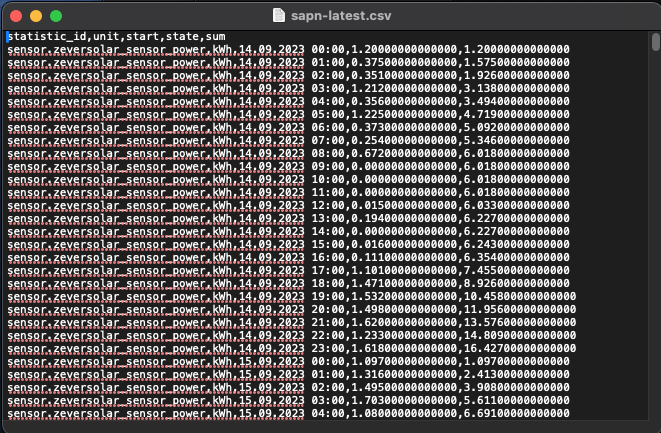Click the row for 14.09.2023 19:00
This screenshot has width=661, height=433.
(292, 296)
